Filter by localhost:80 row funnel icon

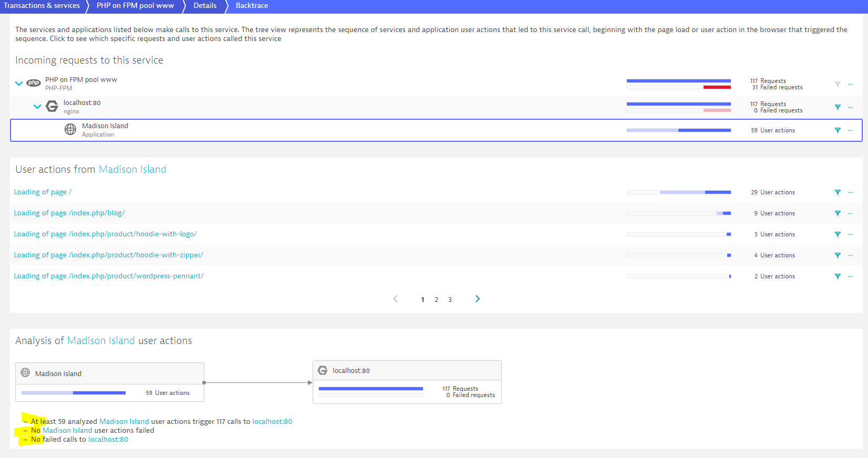(x=838, y=107)
